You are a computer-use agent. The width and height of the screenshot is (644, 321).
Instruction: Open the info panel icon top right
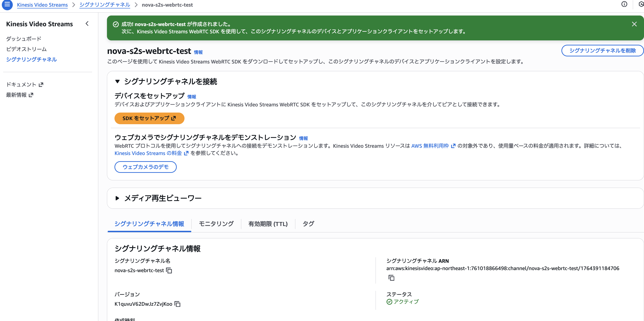624,4
